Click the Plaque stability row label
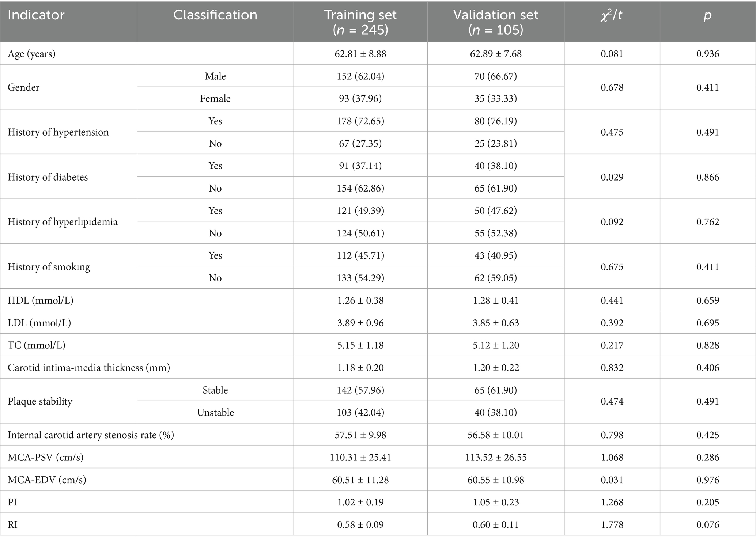Viewport: 756px width, 542px height. click(40, 401)
